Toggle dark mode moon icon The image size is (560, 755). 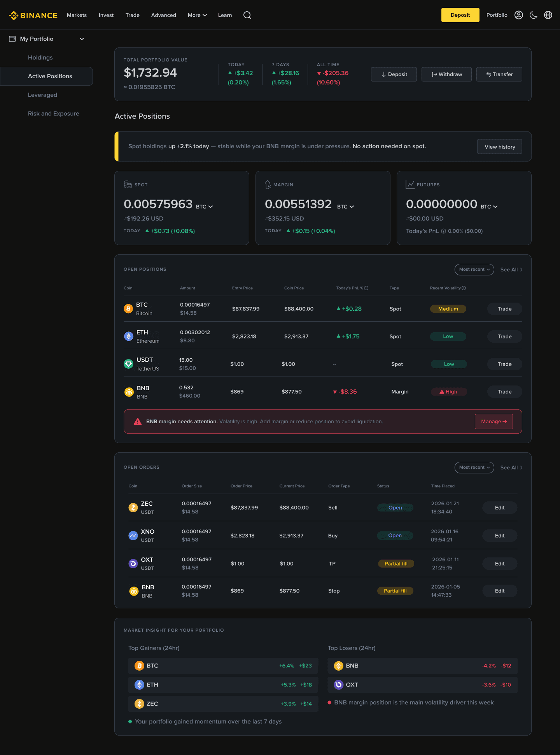[534, 15]
